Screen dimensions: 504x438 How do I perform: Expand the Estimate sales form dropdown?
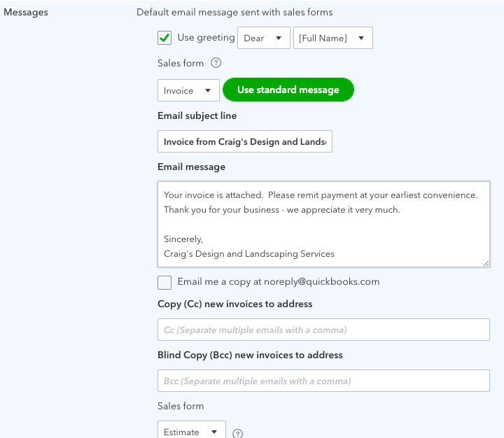click(x=191, y=432)
